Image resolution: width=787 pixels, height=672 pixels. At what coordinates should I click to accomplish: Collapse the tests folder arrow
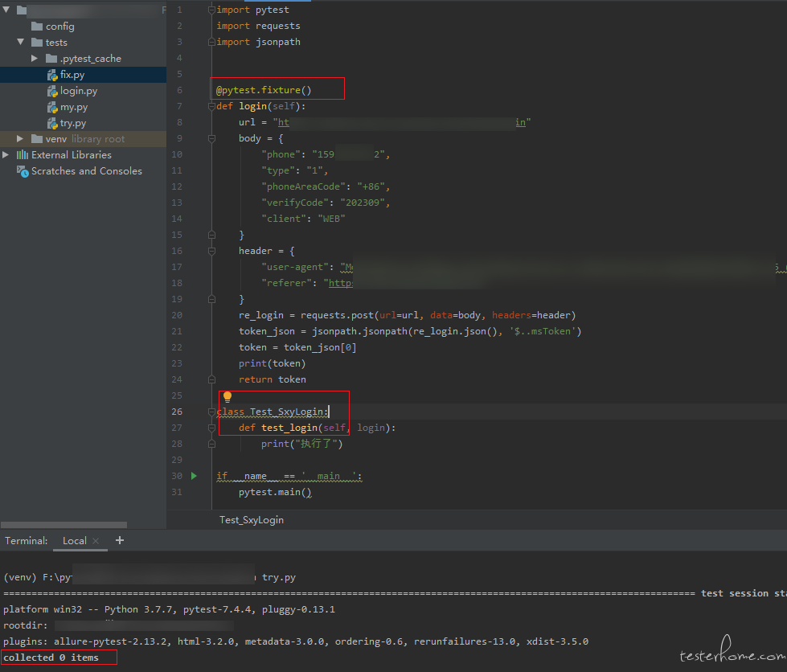click(x=21, y=42)
